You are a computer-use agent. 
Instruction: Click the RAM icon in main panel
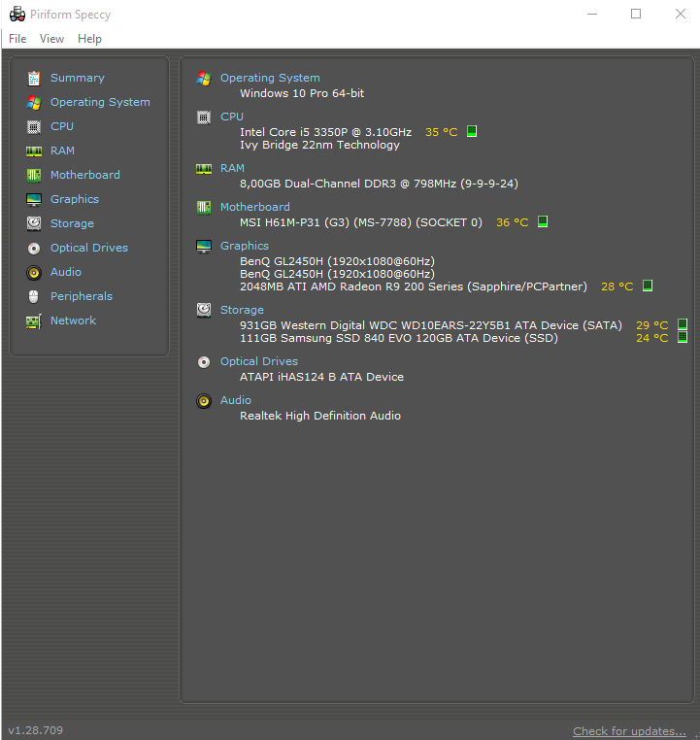coord(204,168)
